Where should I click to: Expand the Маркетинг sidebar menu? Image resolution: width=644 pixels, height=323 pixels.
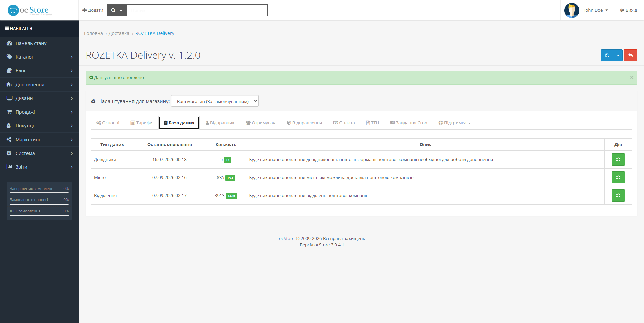pos(39,140)
